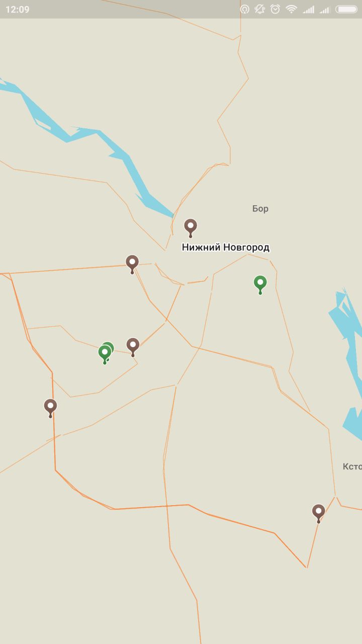This screenshot has width=362, height=644.
Task: Tap the silent mode bell icon
Action: 259,9
